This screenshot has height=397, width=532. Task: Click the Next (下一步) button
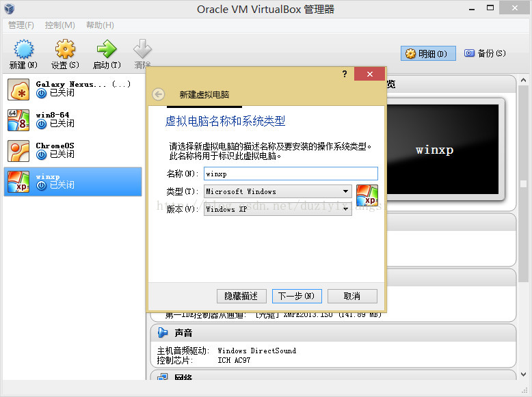click(297, 297)
